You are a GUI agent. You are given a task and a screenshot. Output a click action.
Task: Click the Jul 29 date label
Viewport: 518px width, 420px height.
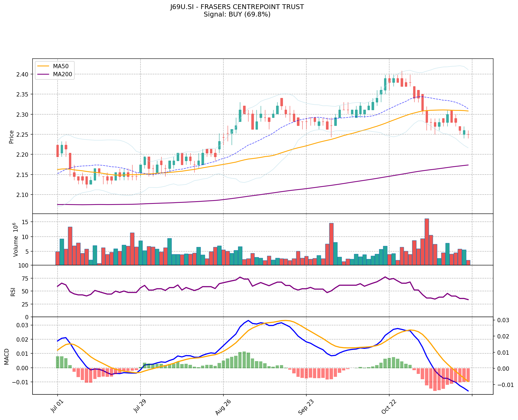(x=139, y=406)
